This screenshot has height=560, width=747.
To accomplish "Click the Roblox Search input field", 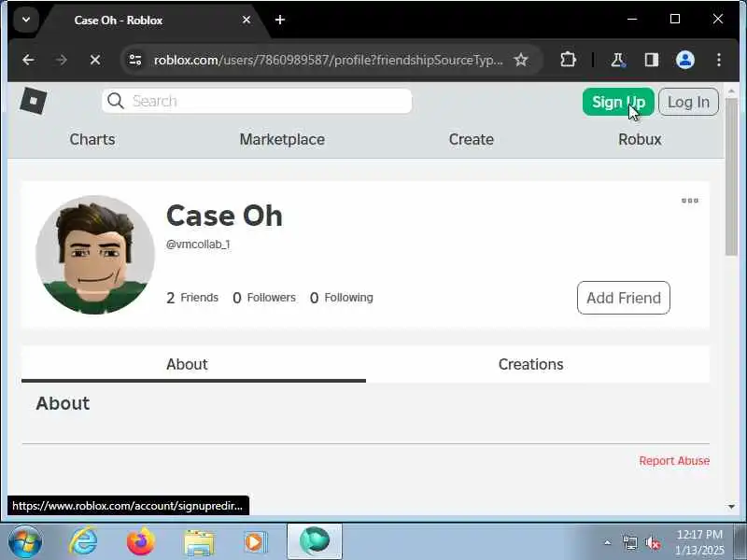I will click(x=257, y=101).
